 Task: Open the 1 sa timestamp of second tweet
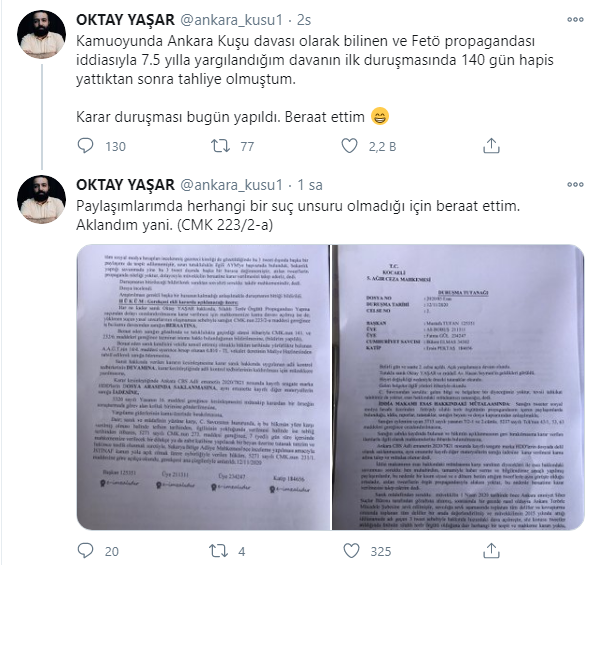(310, 184)
